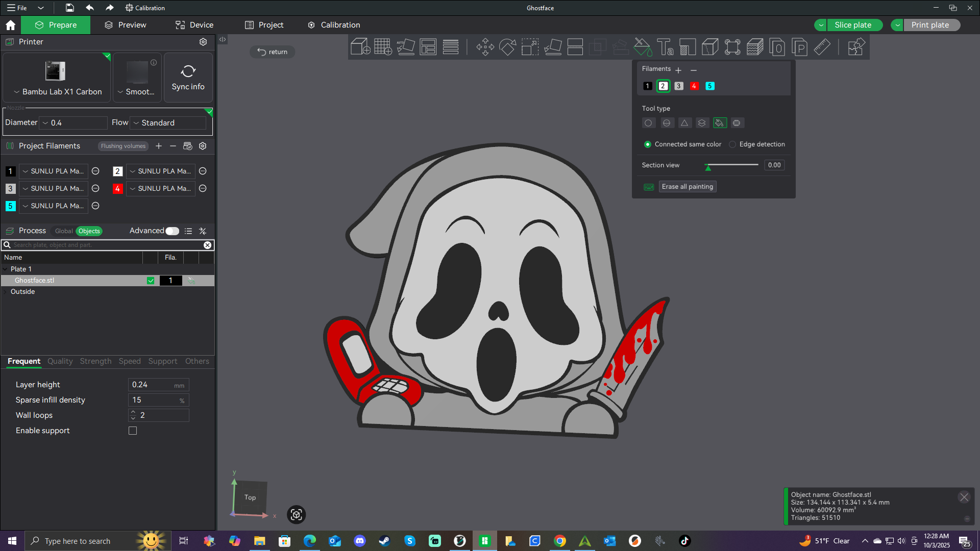Open filament 5 SUNLU PLA dropdown
The image size is (980, 551).
[54, 206]
